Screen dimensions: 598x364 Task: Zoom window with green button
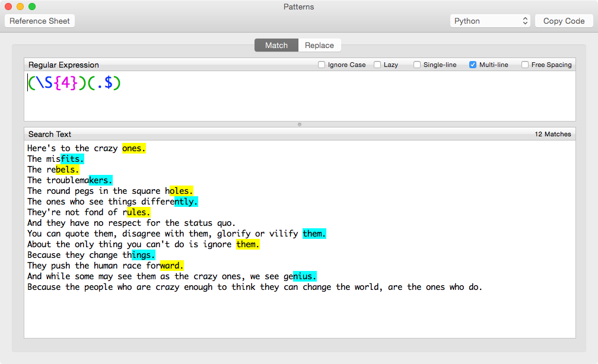pos(32,7)
